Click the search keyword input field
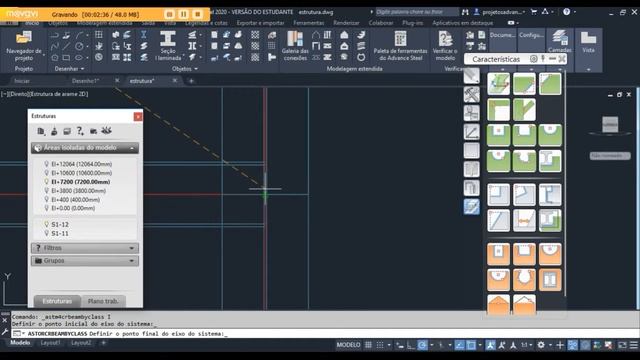This screenshot has height=360, width=640. [416, 12]
